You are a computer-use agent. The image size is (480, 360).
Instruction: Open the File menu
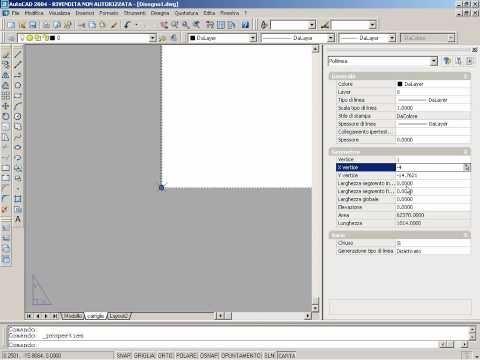[15, 13]
